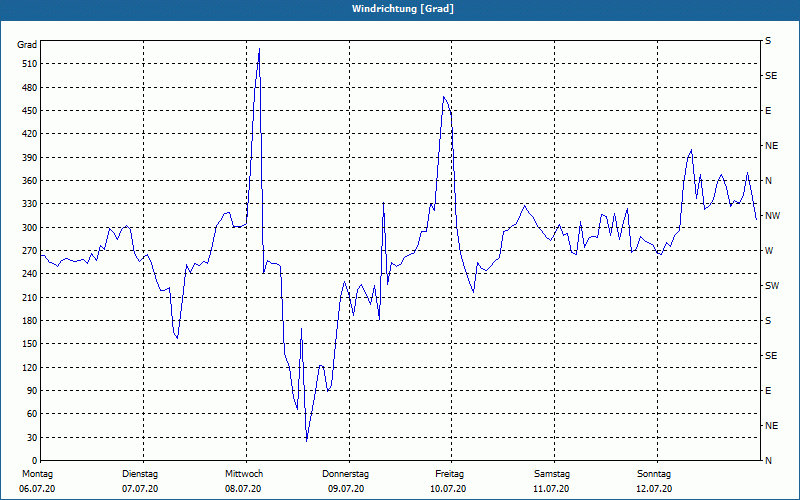Pick the y-axis value "90"
The image size is (800, 500).
30,391
